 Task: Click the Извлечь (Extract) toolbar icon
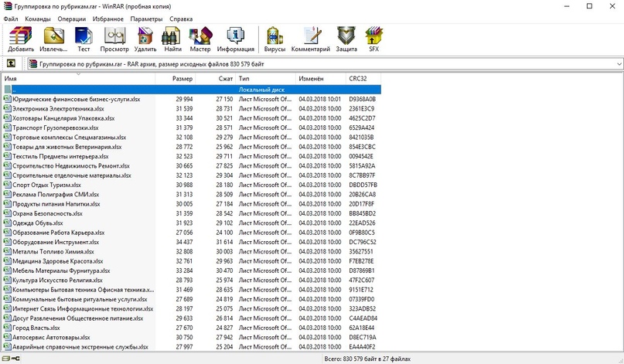tap(54, 39)
